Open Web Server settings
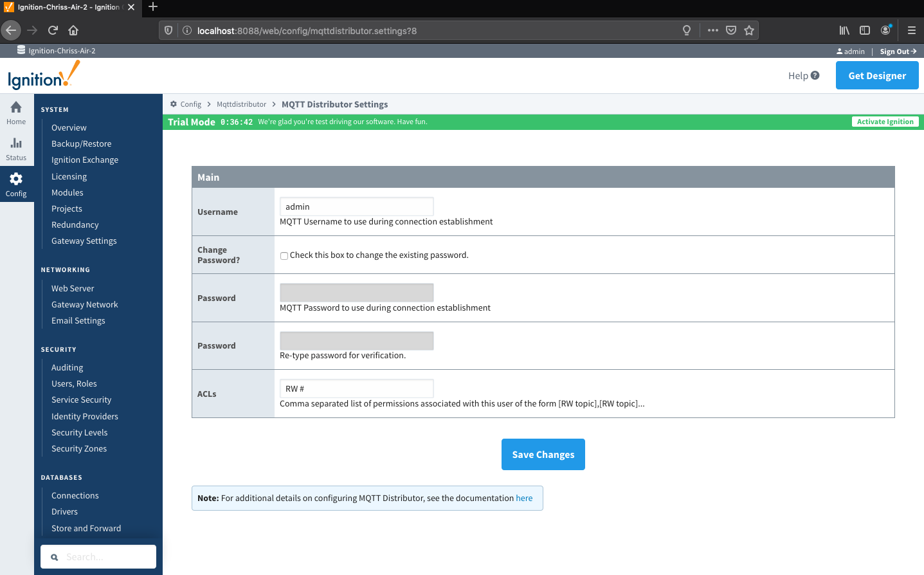The image size is (924, 575). [x=73, y=288]
